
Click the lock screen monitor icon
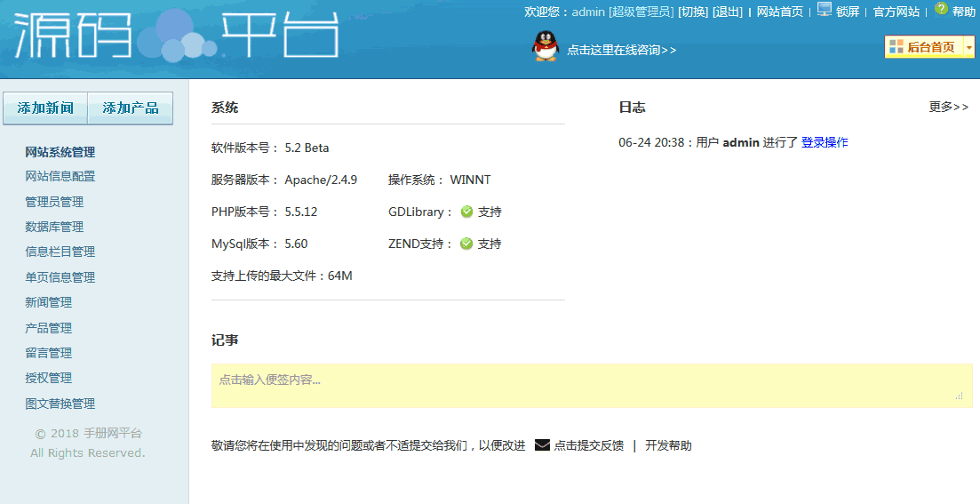click(825, 10)
